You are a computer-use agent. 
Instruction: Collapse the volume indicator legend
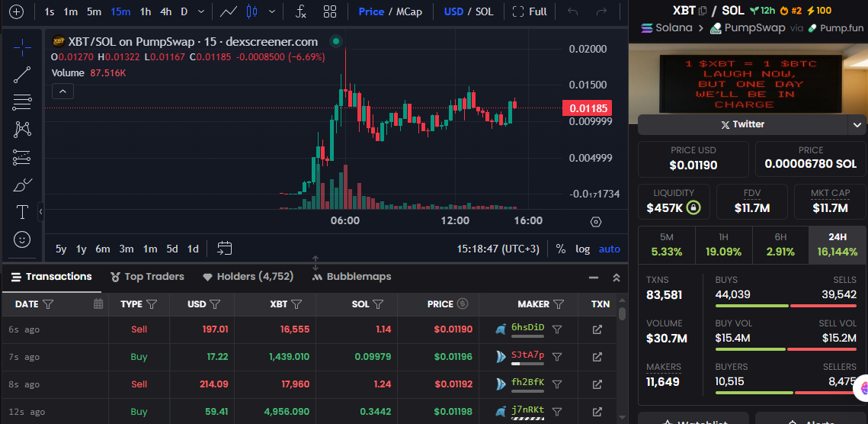click(62, 92)
